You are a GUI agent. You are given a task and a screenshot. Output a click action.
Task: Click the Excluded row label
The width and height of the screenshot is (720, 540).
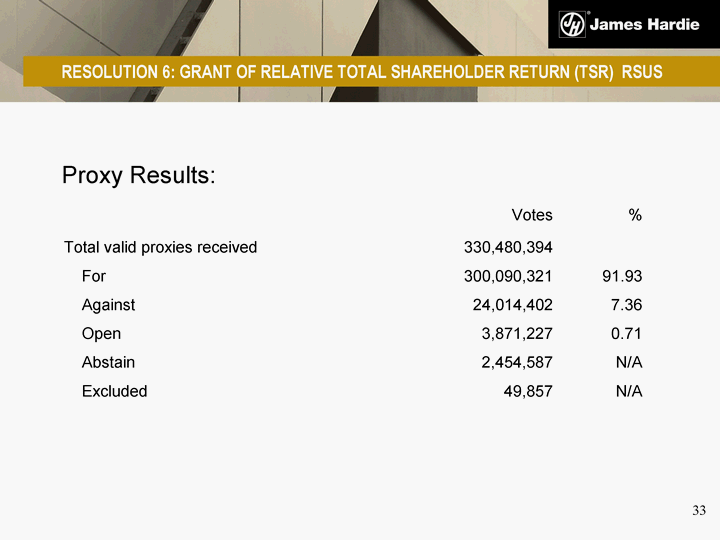(x=114, y=391)
